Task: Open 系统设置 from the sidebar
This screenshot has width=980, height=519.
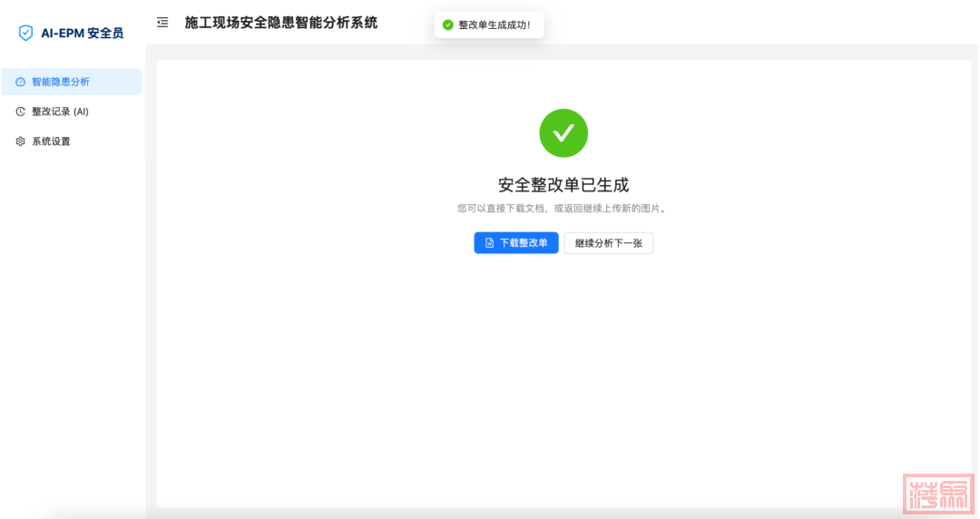Action: pos(51,142)
